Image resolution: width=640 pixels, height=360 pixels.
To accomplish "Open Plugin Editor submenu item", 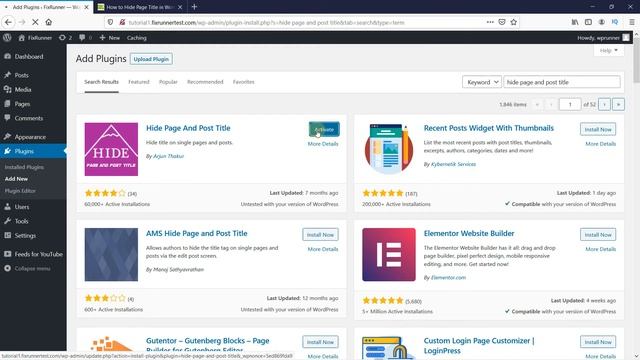I will click(x=20, y=191).
